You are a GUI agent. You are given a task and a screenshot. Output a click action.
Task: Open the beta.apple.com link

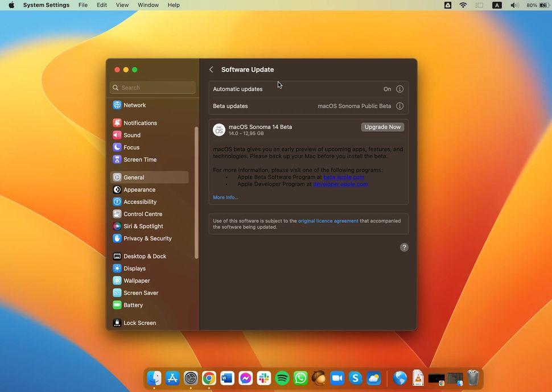[x=344, y=177]
